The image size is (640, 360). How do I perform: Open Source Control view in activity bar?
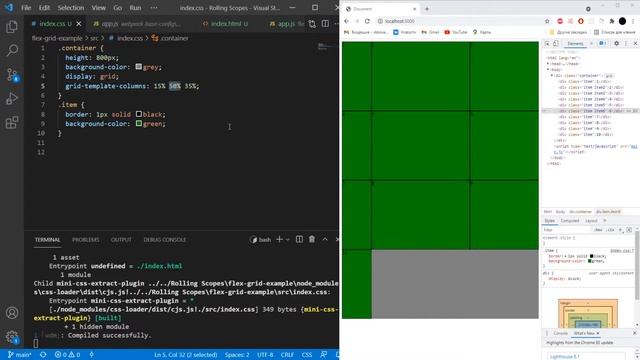point(12,75)
